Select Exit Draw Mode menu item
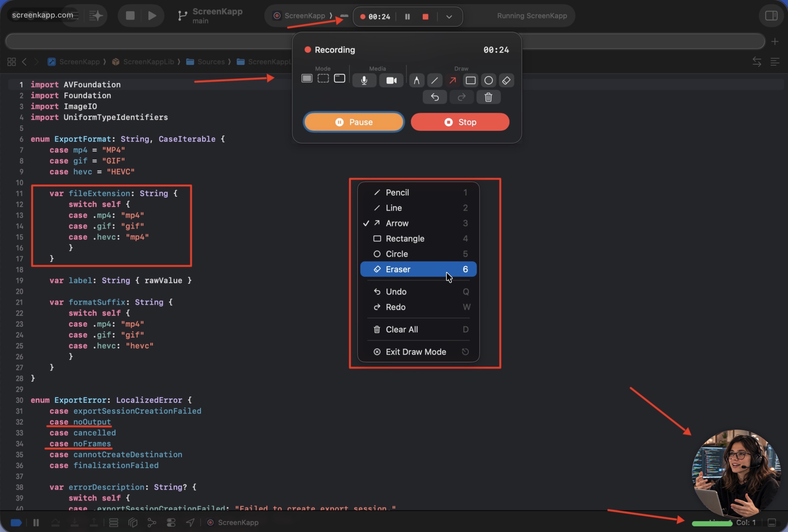 pos(416,352)
